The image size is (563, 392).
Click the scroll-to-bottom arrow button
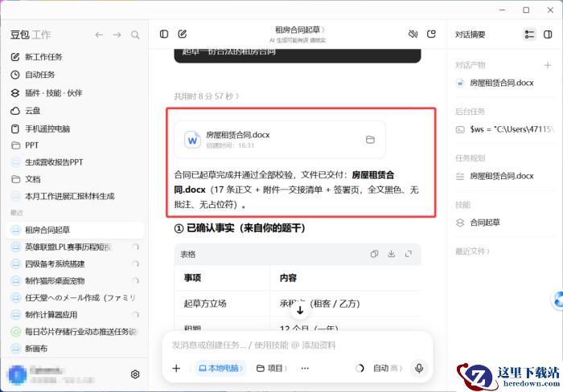tap(300, 310)
